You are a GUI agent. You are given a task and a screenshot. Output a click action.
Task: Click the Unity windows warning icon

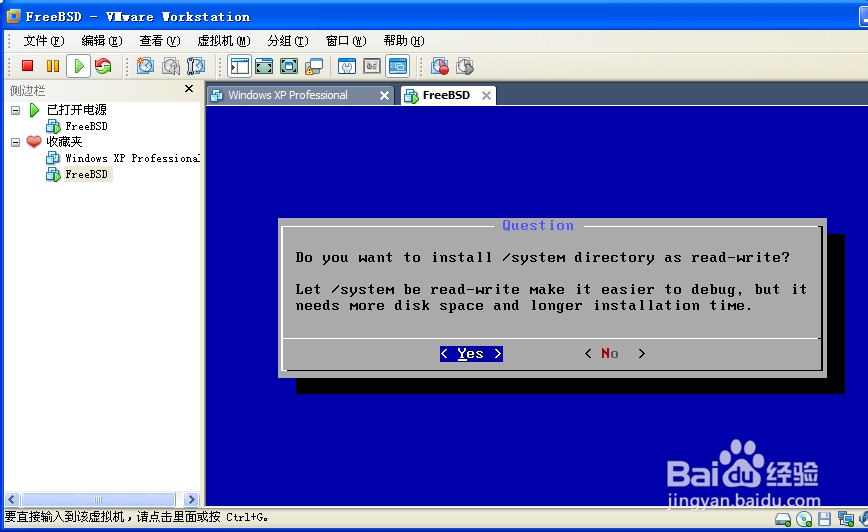tap(314, 66)
